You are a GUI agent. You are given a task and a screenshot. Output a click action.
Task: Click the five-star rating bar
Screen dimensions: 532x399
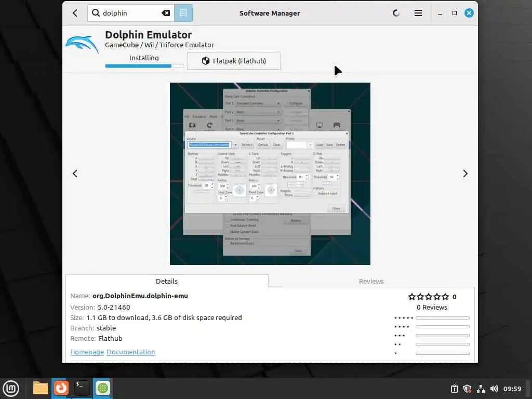click(x=443, y=318)
